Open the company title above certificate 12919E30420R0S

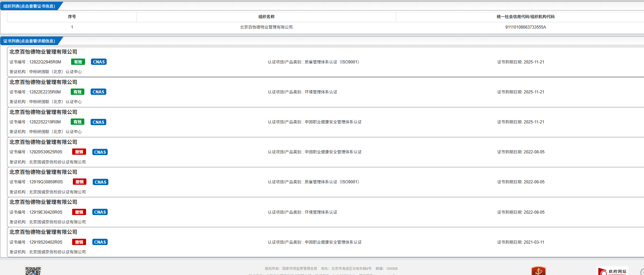click(43, 202)
